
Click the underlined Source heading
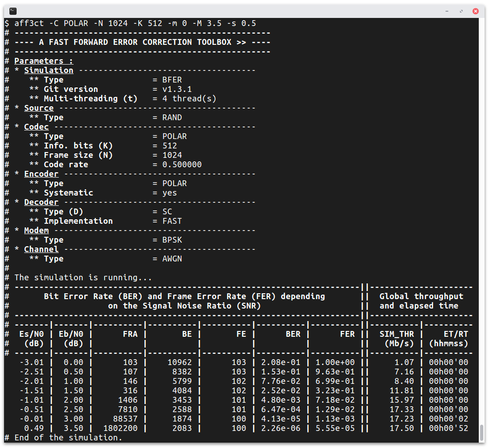click(39, 108)
